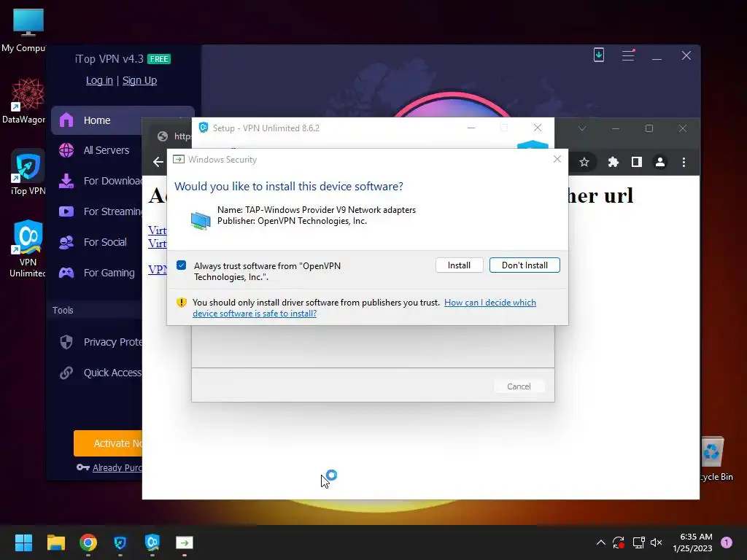Viewport: 747px width, 560px height.
Task: Open Windows Start menu
Action: click(23, 542)
